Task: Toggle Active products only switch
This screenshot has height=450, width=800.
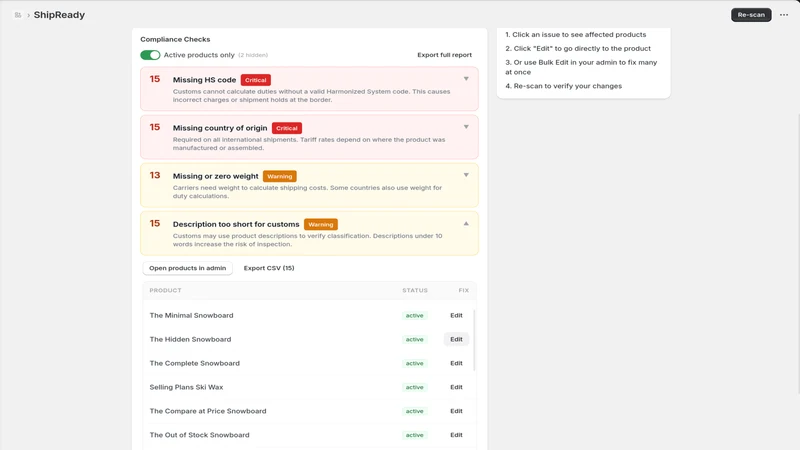Action: click(150, 55)
